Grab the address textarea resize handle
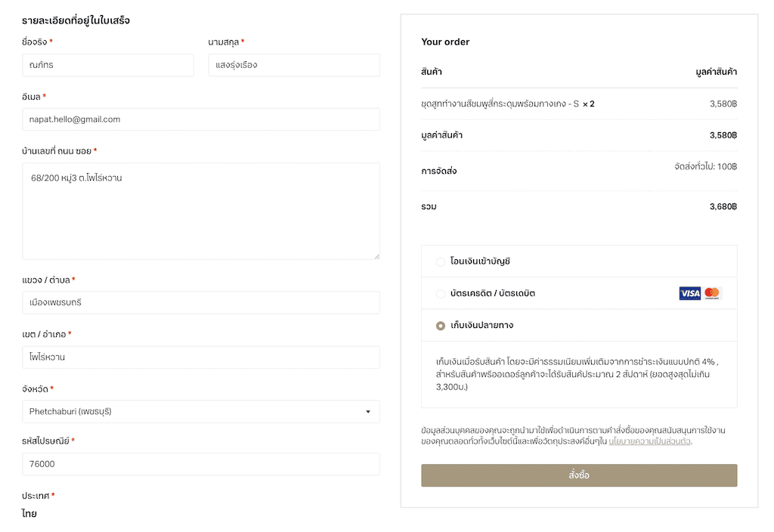The width and height of the screenshot is (774, 532). point(376,256)
